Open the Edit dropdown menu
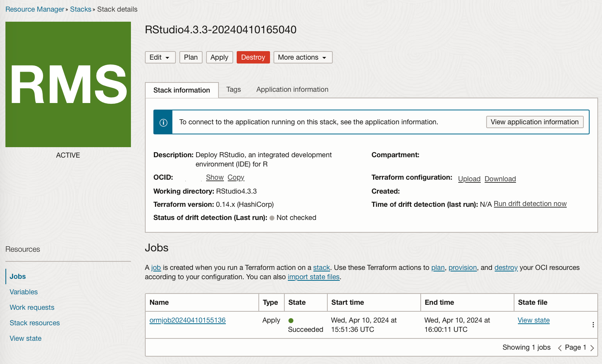Image resolution: width=602 pixels, height=364 pixels. (x=160, y=57)
